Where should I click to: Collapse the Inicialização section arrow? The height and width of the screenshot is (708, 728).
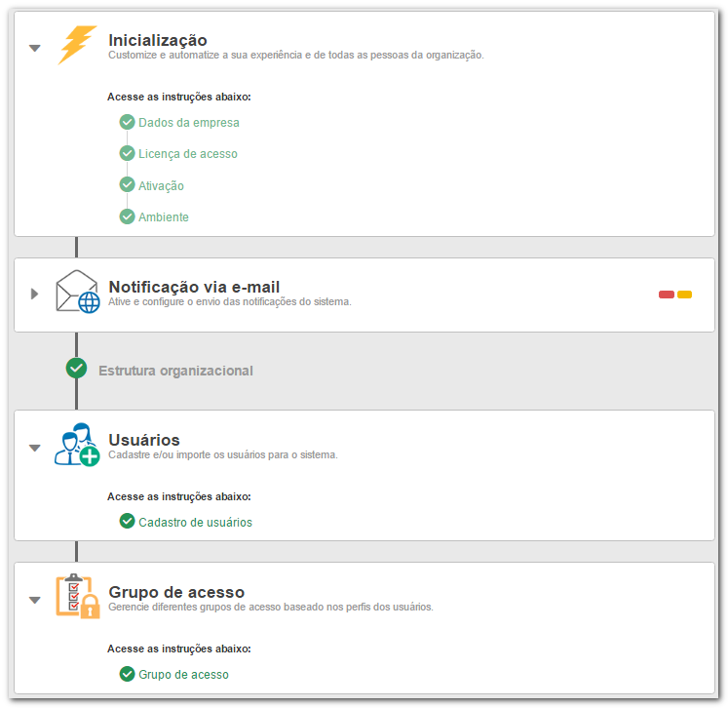pyautogui.click(x=35, y=48)
